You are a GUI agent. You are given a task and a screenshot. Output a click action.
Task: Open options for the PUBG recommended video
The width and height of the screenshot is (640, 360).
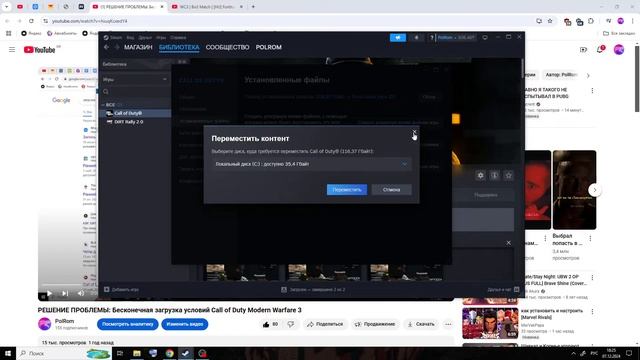click(592, 91)
